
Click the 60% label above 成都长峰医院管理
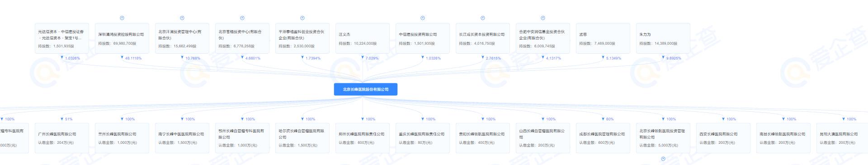(610, 119)
